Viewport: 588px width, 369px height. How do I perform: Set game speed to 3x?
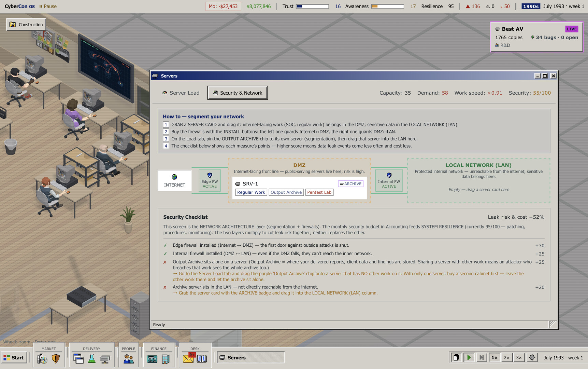coord(519,357)
